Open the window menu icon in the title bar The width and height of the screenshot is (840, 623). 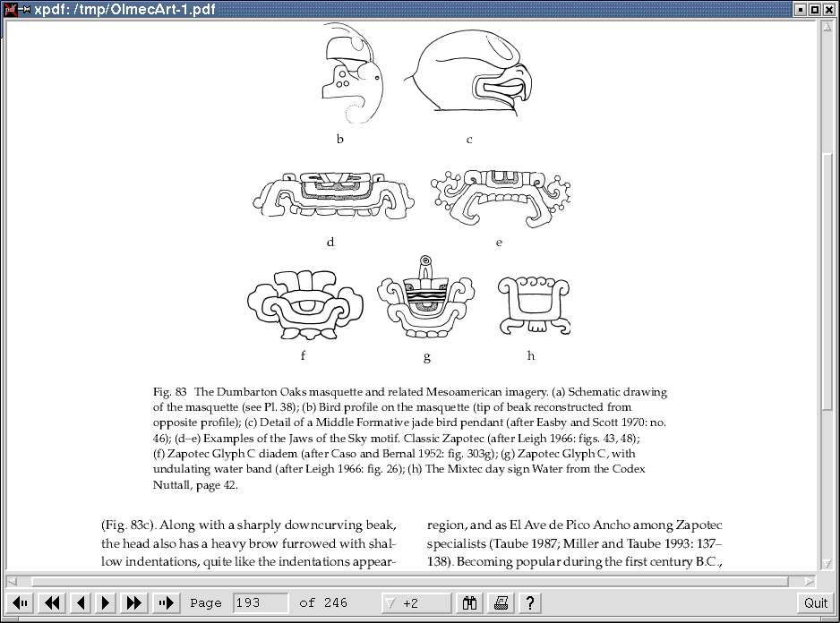[x=10, y=9]
